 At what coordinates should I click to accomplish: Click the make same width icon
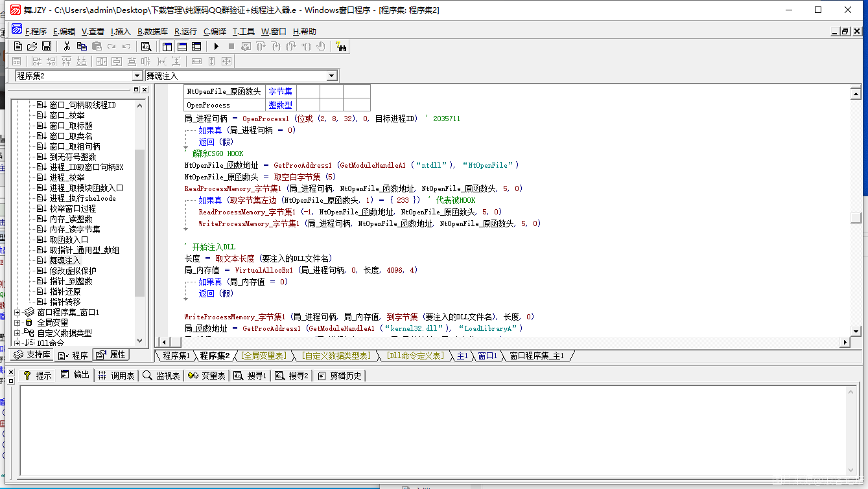pyautogui.click(x=196, y=61)
